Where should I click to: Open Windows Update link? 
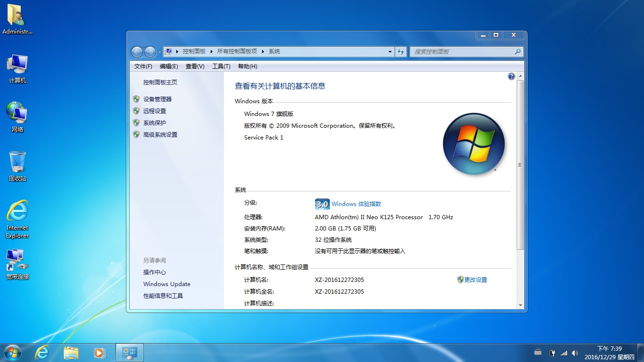(167, 284)
